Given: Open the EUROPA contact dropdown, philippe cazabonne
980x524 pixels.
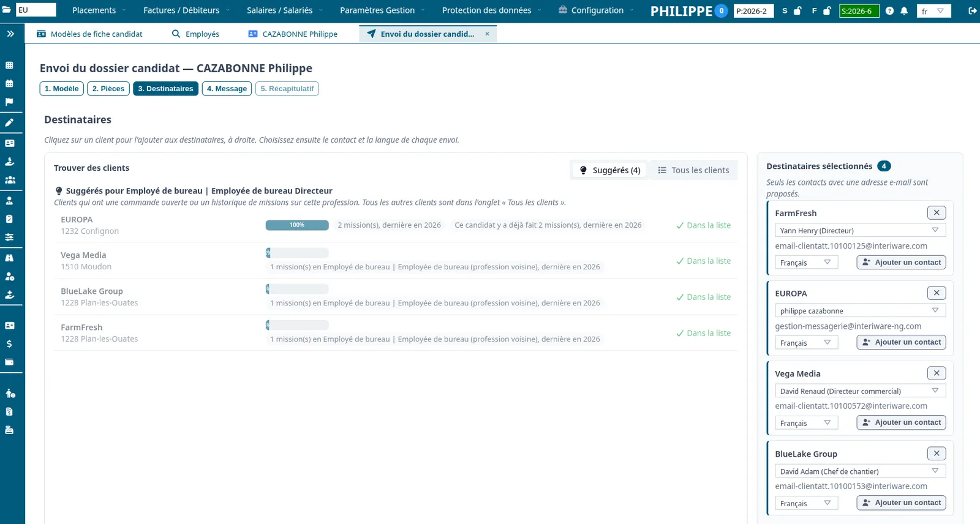Looking at the screenshot, I should 860,310.
